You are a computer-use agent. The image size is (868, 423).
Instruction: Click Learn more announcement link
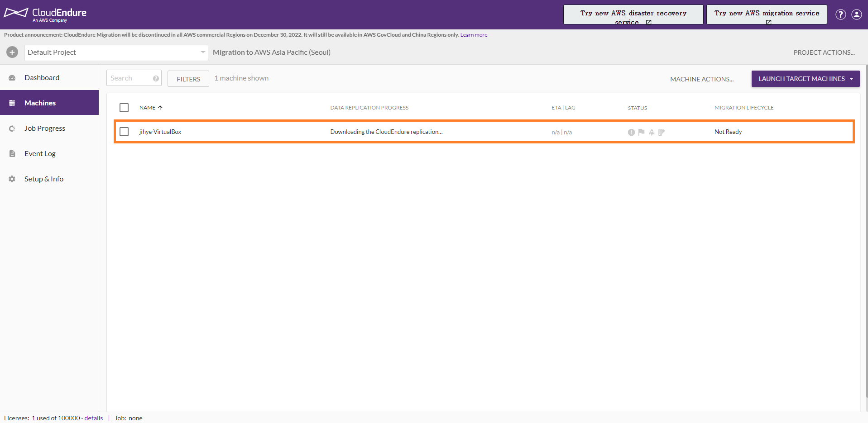[x=474, y=35]
